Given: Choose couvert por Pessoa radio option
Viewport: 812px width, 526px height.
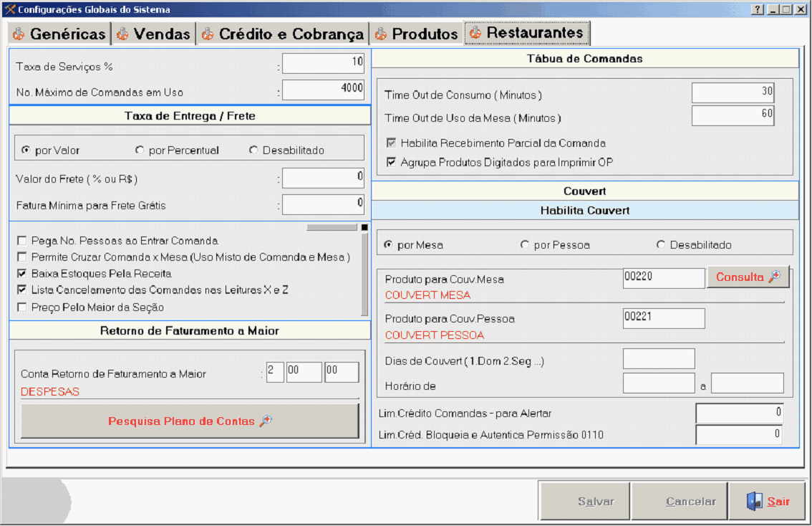Looking at the screenshot, I should [525, 245].
